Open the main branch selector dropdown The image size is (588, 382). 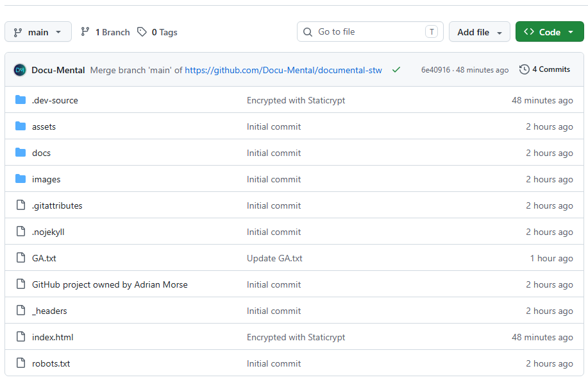pyautogui.click(x=38, y=32)
